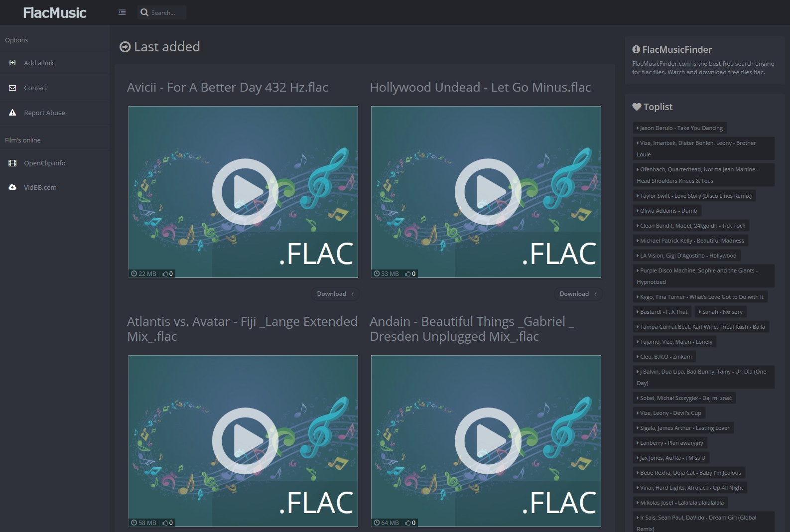Toggle the sidebar menu icon
The height and width of the screenshot is (532, 790).
[x=122, y=12]
